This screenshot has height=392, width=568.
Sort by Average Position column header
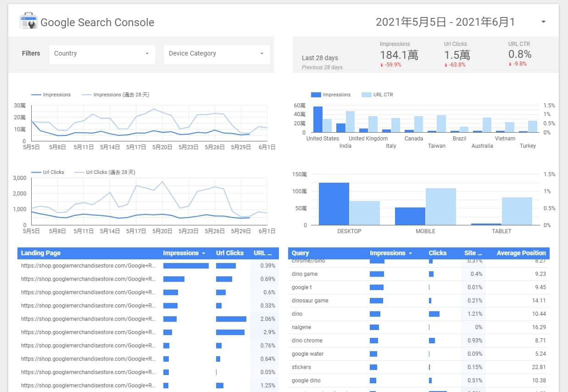(x=521, y=253)
